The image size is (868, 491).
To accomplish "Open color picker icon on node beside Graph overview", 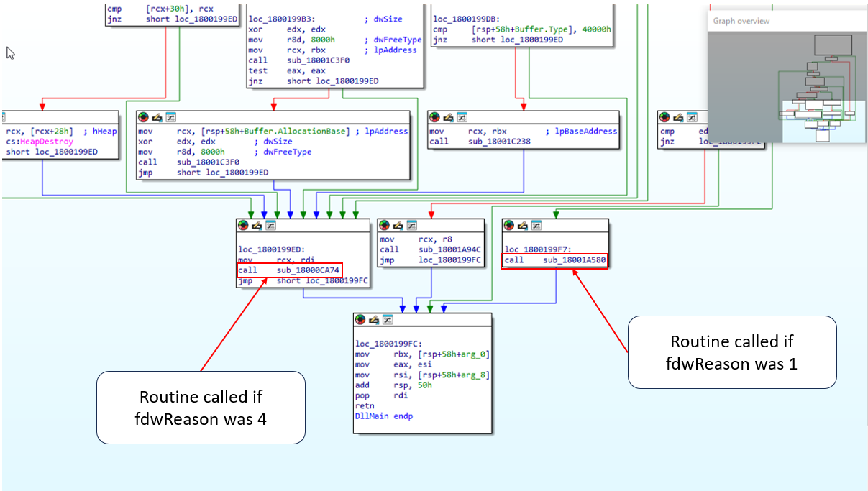I will click(x=666, y=117).
